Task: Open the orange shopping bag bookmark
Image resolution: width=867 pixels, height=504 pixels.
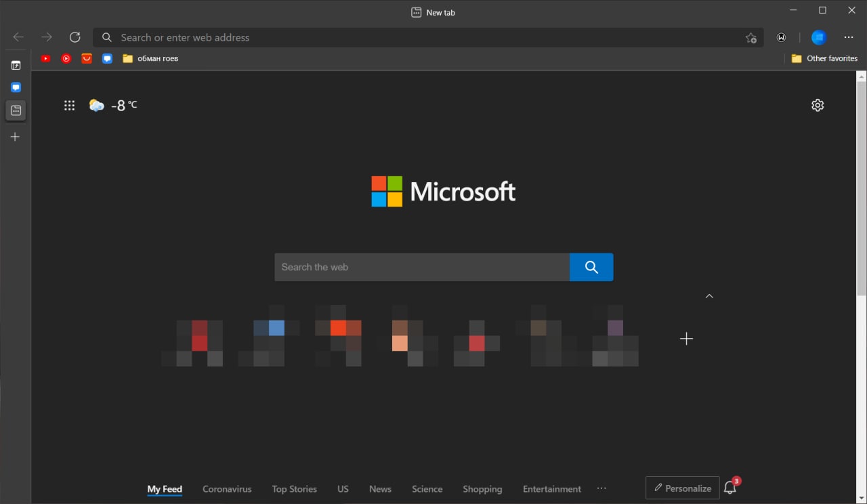Action: 87,58
